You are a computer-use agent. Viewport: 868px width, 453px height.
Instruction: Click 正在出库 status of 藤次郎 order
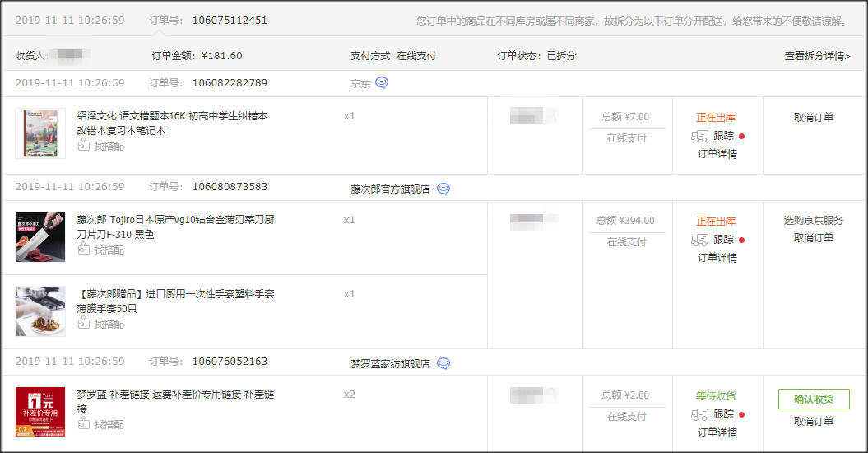point(716,222)
